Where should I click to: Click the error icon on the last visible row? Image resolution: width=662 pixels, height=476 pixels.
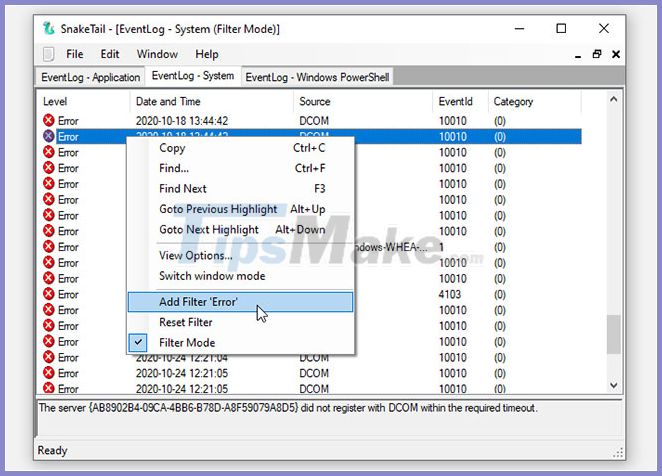coord(49,388)
